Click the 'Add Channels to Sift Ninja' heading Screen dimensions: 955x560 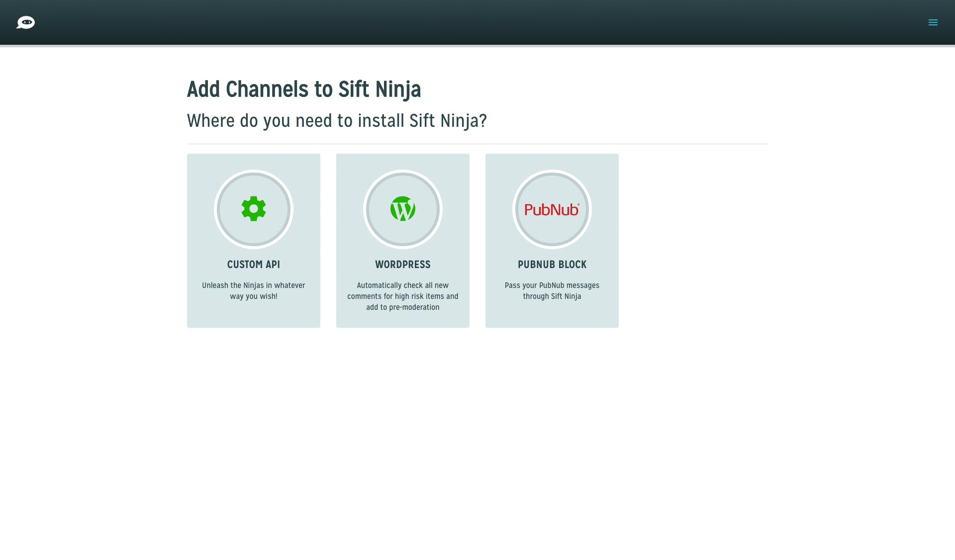coord(304,89)
